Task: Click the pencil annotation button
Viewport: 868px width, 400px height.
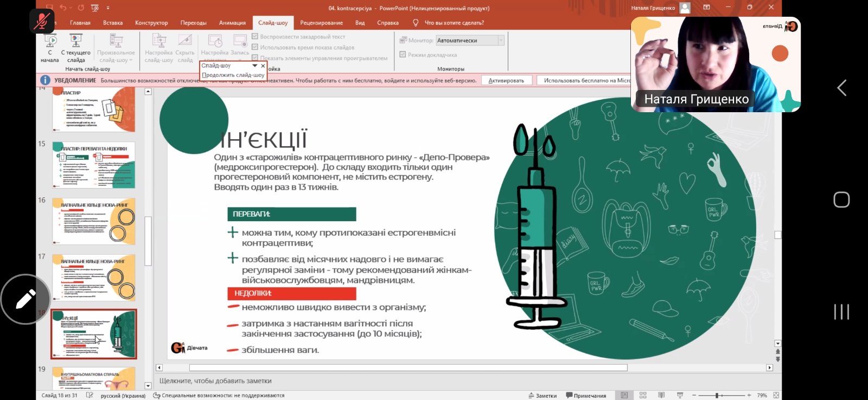Action: click(x=25, y=299)
